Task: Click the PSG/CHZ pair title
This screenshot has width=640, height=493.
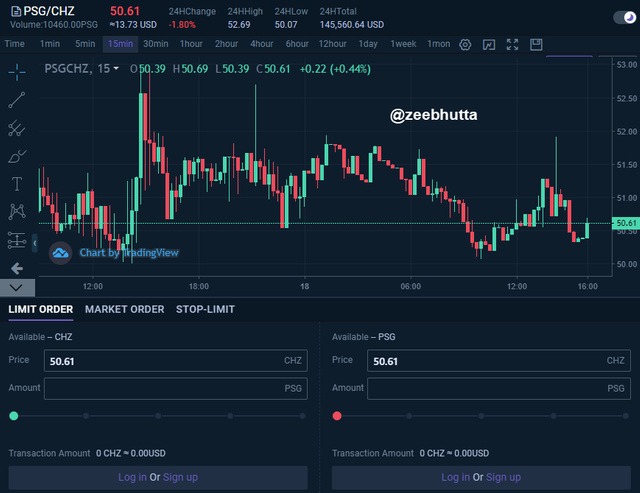Action: click(x=49, y=11)
